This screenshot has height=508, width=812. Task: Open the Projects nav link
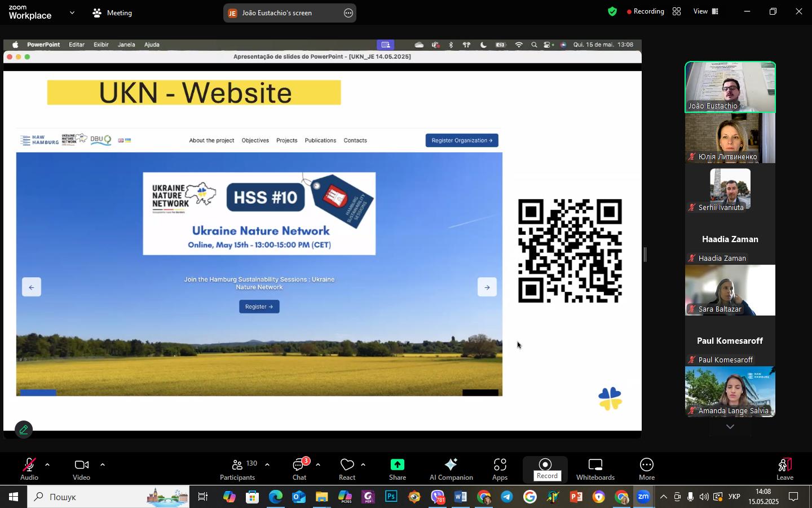(x=287, y=141)
